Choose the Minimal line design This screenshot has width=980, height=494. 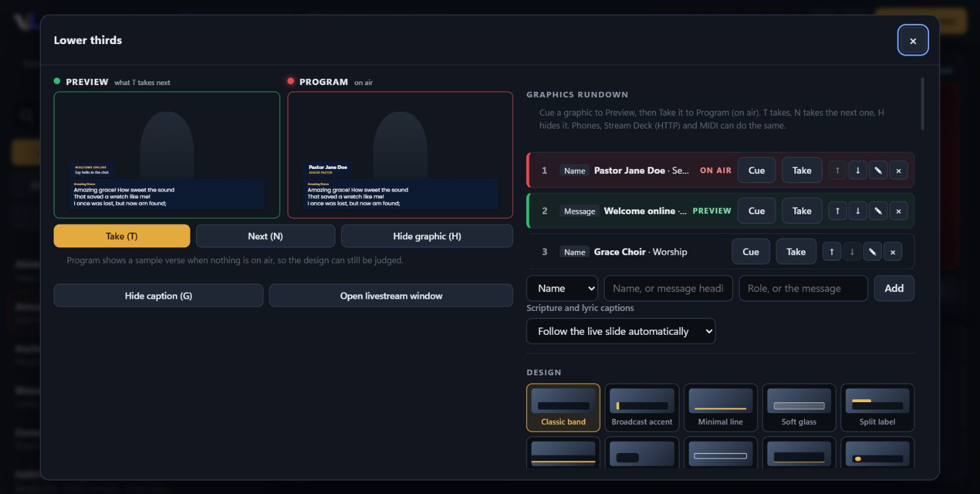(x=720, y=408)
